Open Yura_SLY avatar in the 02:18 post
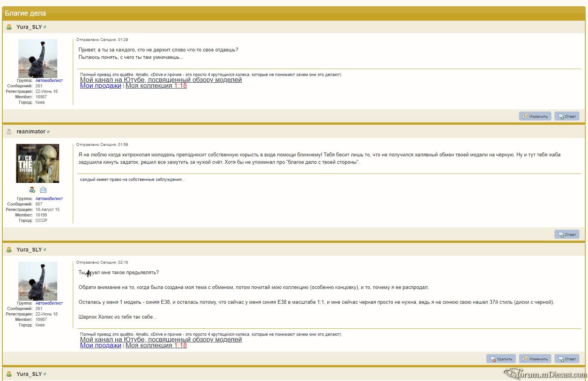588x381 pixels. tap(38, 281)
